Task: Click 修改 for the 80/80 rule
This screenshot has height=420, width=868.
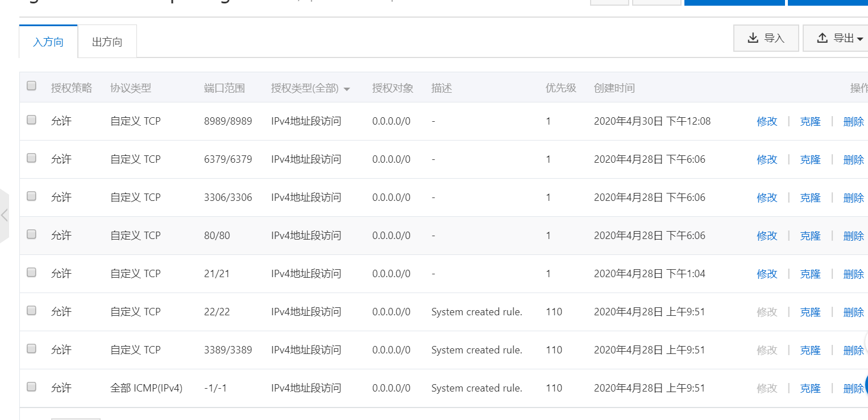Action: point(767,236)
